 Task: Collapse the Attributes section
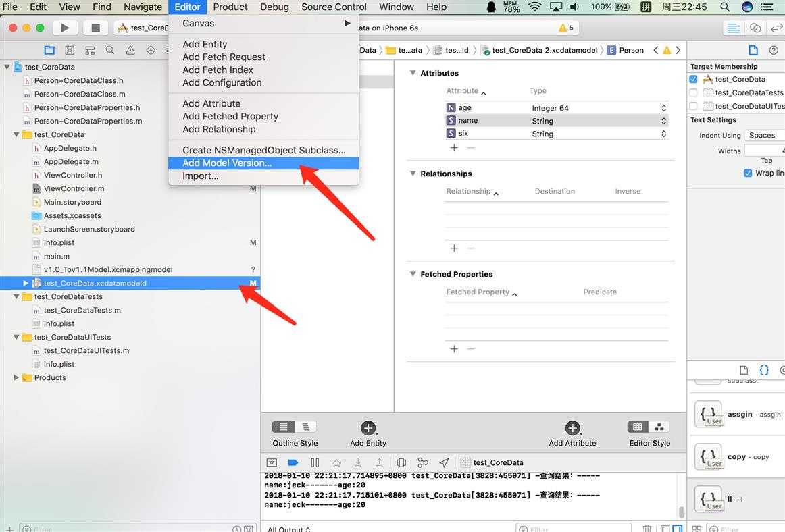[x=413, y=73]
